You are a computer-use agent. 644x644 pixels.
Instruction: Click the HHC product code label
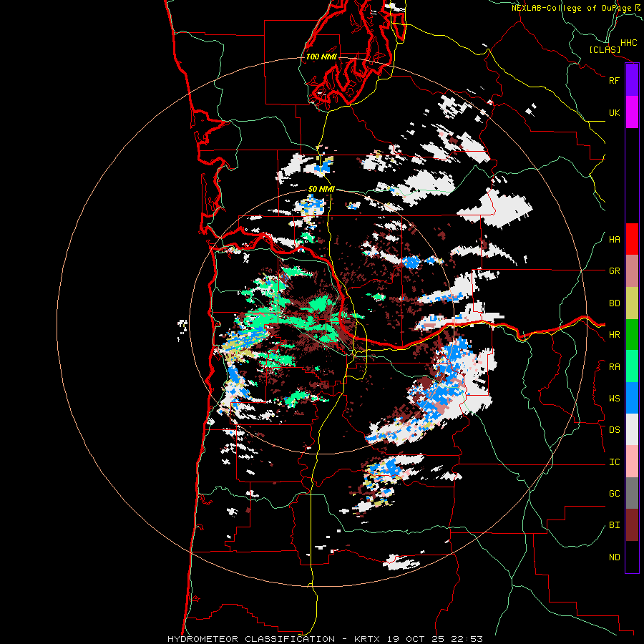click(629, 43)
